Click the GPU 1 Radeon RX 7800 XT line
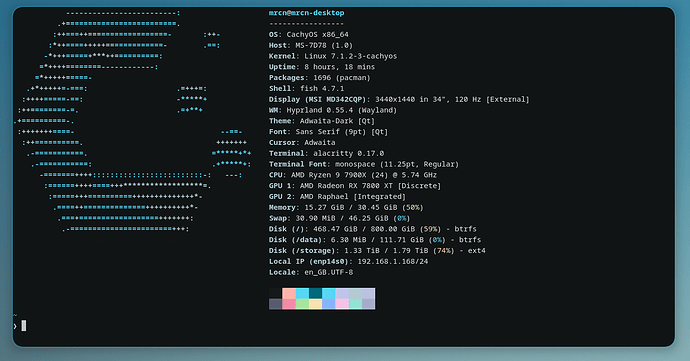The width and height of the screenshot is (690, 361). pos(355,186)
